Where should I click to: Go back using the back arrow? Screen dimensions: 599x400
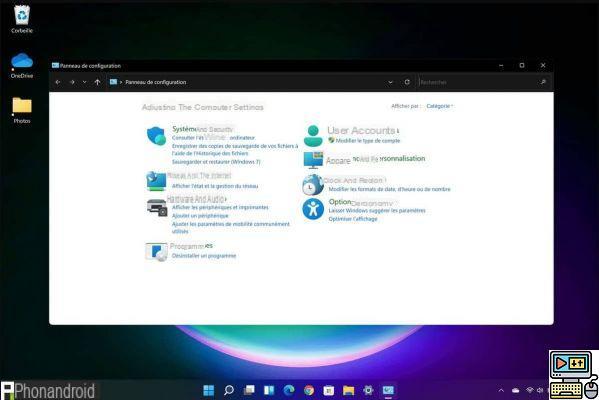[58, 82]
